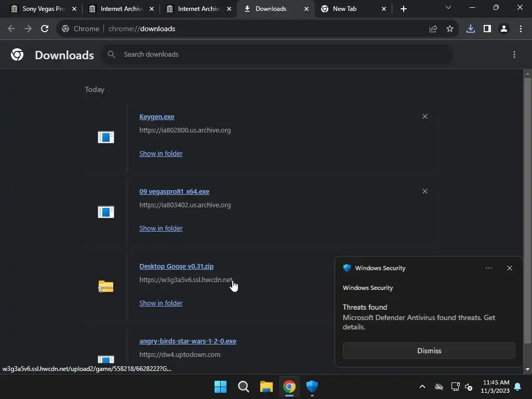The width and height of the screenshot is (532, 399).
Task: Show Desktop Goose zip in folder
Action: click(161, 303)
